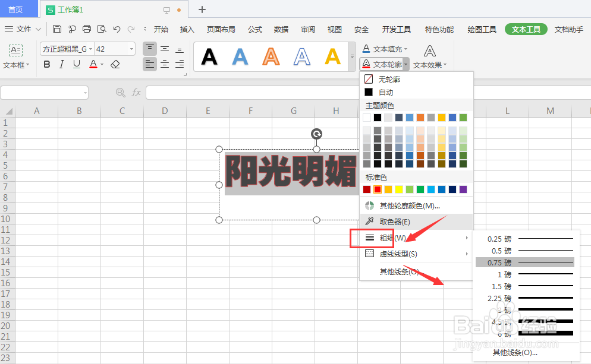Select 自动 (Automatic) outline color
This screenshot has width=591, height=364.
(x=416, y=92)
